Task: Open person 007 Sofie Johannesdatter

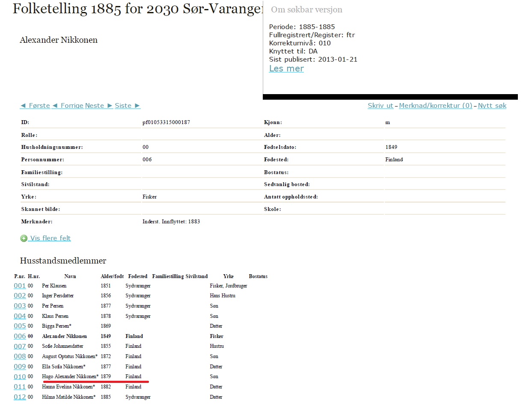Action: point(20,347)
